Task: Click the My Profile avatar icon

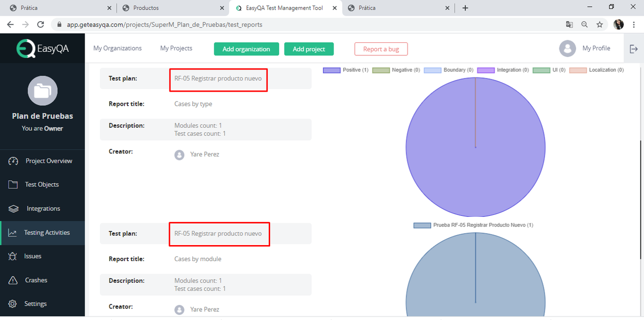Action: click(x=568, y=48)
